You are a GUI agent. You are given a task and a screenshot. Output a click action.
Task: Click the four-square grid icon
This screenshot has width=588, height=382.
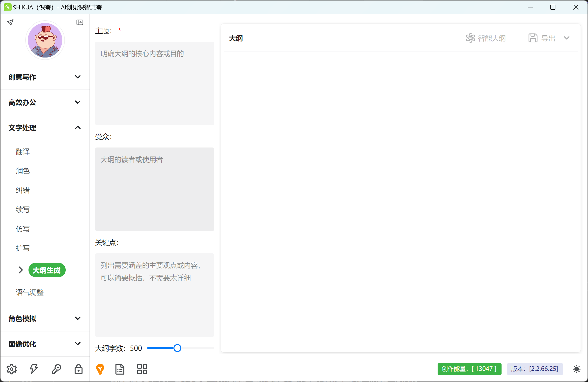pyautogui.click(x=142, y=369)
